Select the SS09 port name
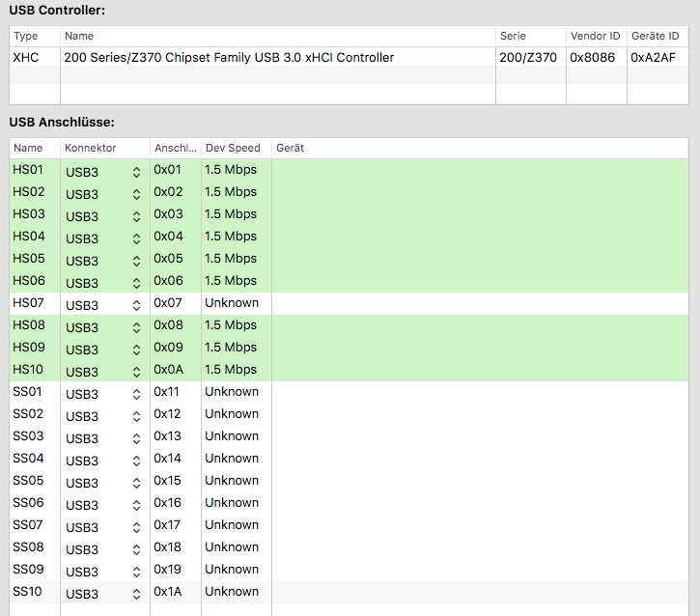The image size is (700, 616). pos(28,570)
